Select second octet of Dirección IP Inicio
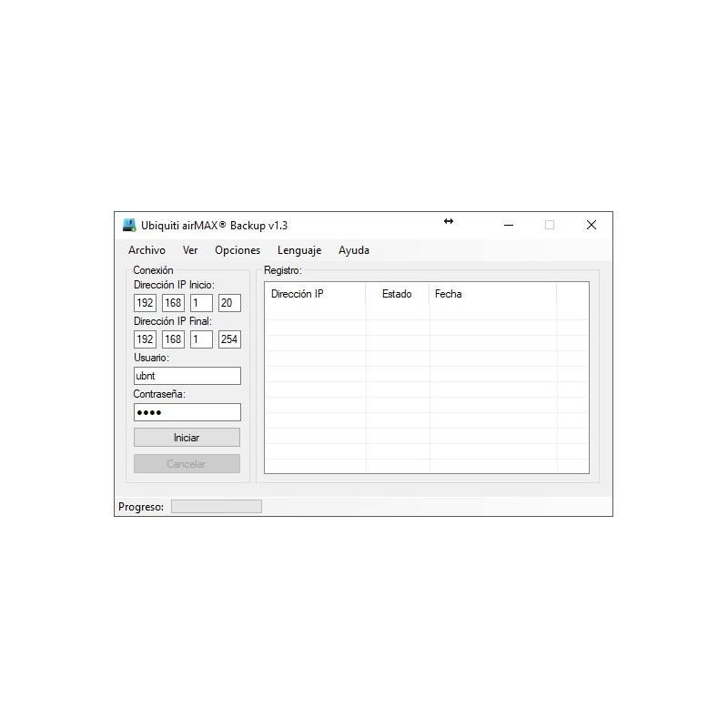Image resolution: width=728 pixels, height=728 pixels. [x=173, y=303]
